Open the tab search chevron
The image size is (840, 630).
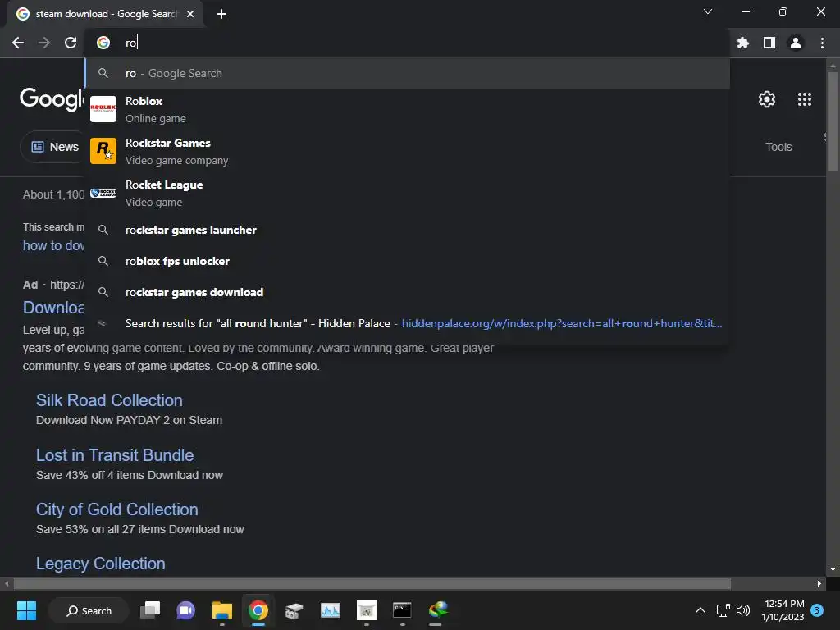coord(708,11)
